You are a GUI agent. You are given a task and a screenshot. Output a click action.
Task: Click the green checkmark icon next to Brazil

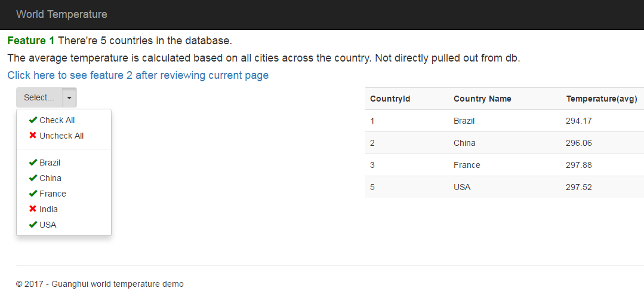pyautogui.click(x=33, y=163)
